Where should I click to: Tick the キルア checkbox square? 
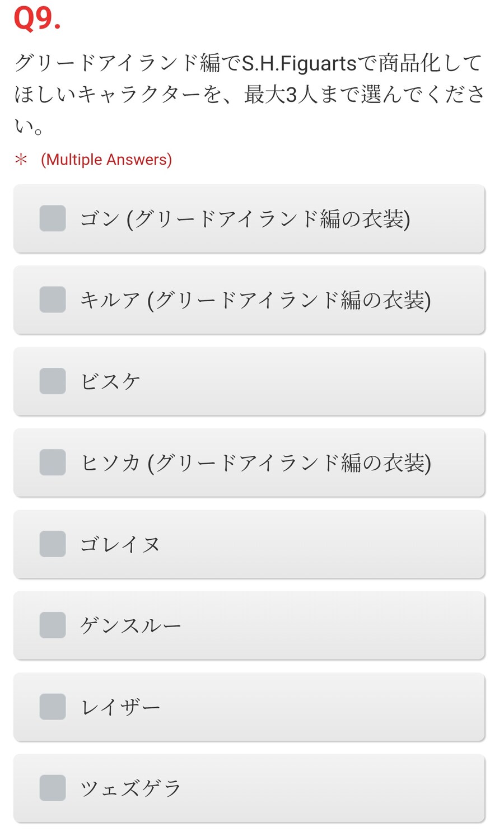click(53, 300)
